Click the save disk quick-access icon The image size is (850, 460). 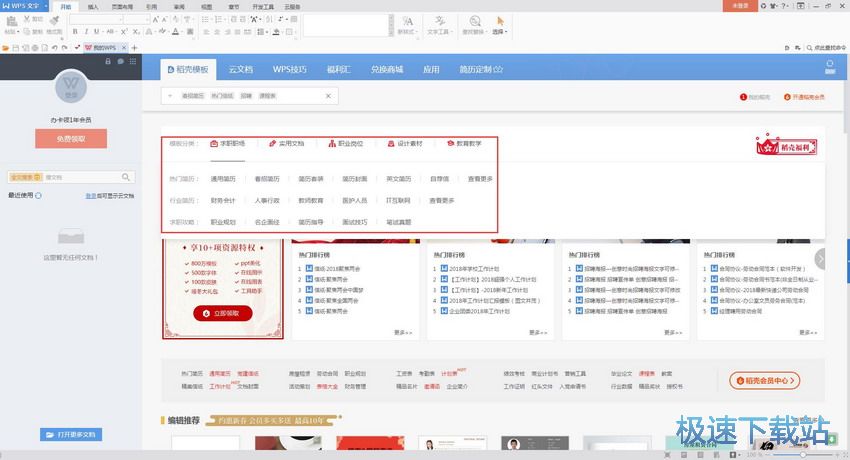16,48
